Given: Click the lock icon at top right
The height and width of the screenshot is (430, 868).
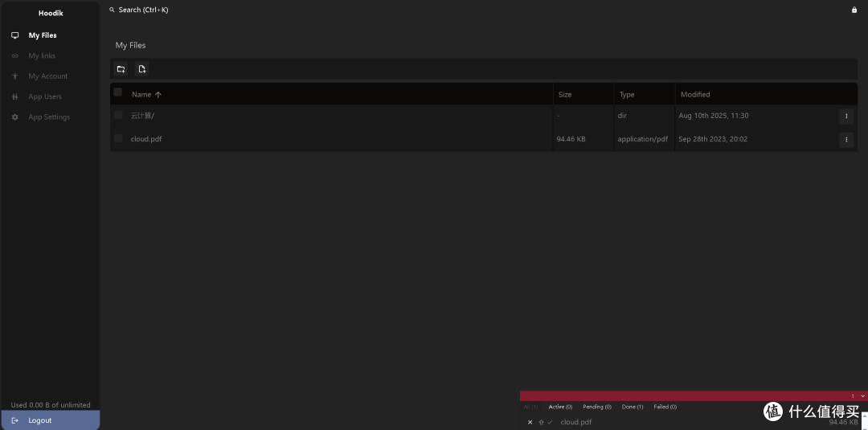Looking at the screenshot, I should [x=854, y=10].
